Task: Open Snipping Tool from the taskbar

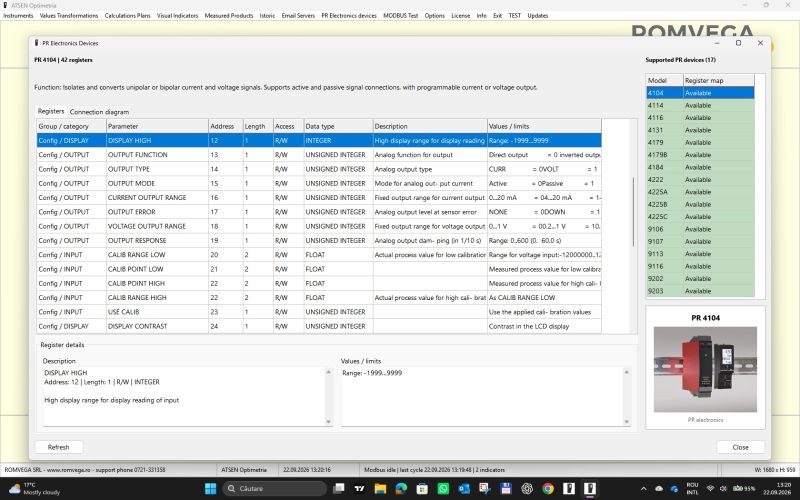Action: pos(485,489)
